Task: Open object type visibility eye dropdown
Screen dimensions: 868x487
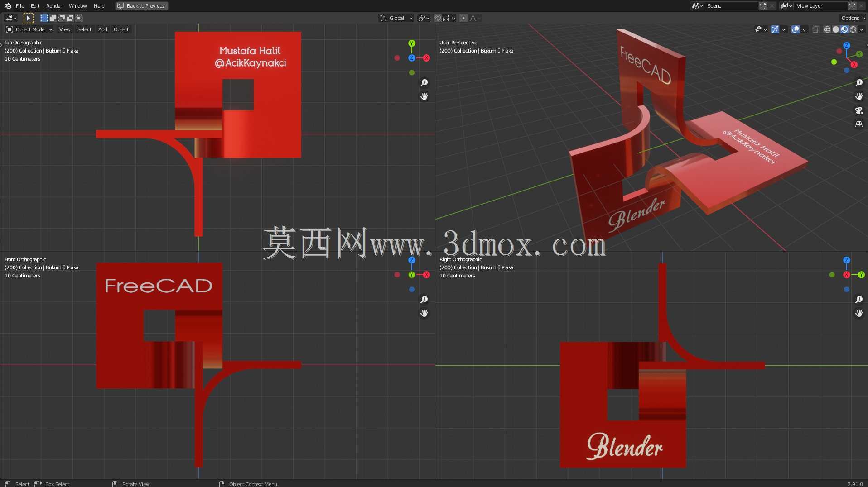Action: coord(761,29)
